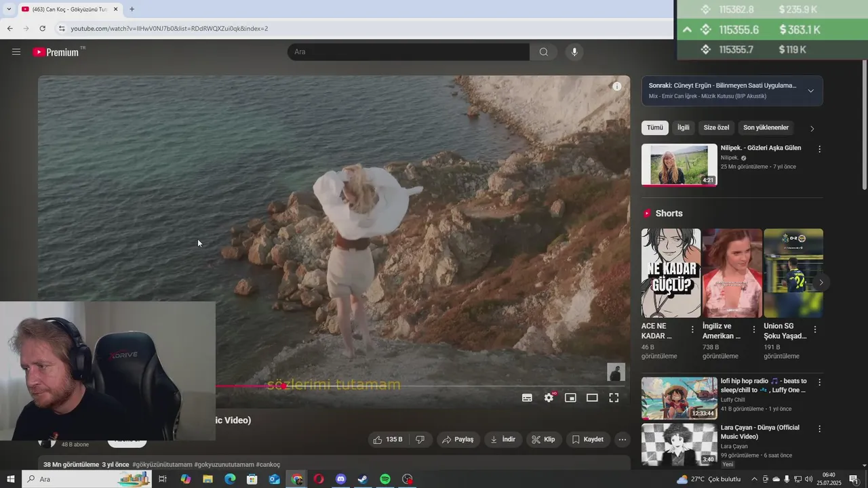Open Windows Start menu
This screenshot has width=868, height=488.
click(x=11, y=479)
